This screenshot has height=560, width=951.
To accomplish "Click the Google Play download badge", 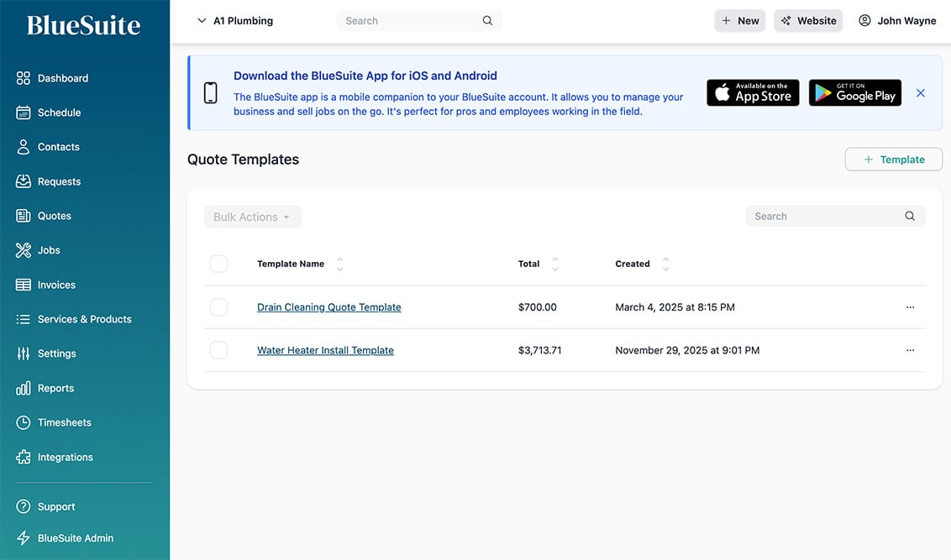I will click(854, 92).
